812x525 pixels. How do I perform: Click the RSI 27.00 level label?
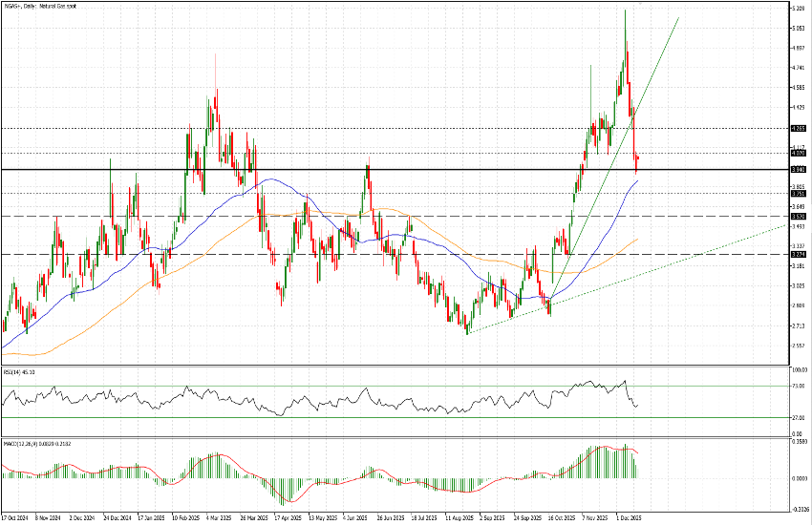click(798, 417)
